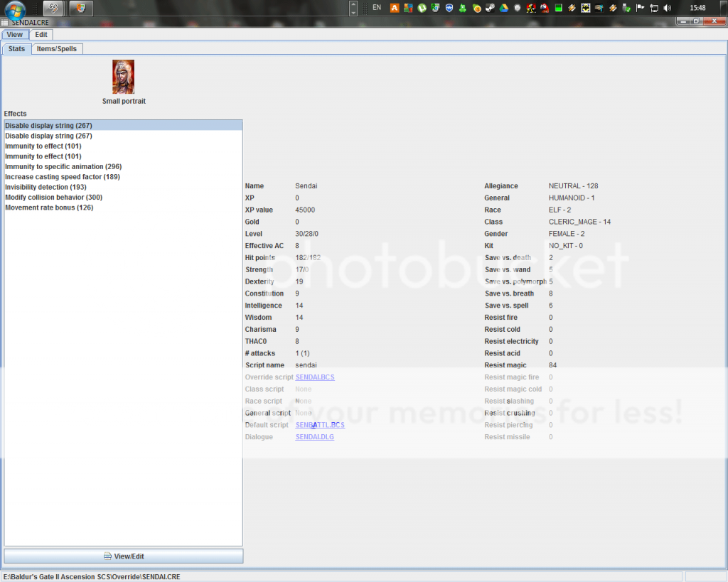Click the uTorrent tray icon
This screenshot has height=582, width=728.
[x=422, y=9]
